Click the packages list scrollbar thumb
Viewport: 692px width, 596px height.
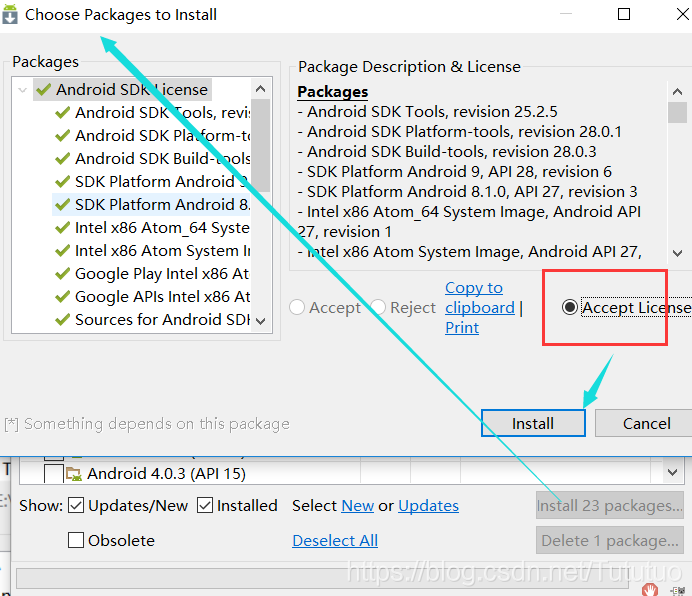pos(260,145)
